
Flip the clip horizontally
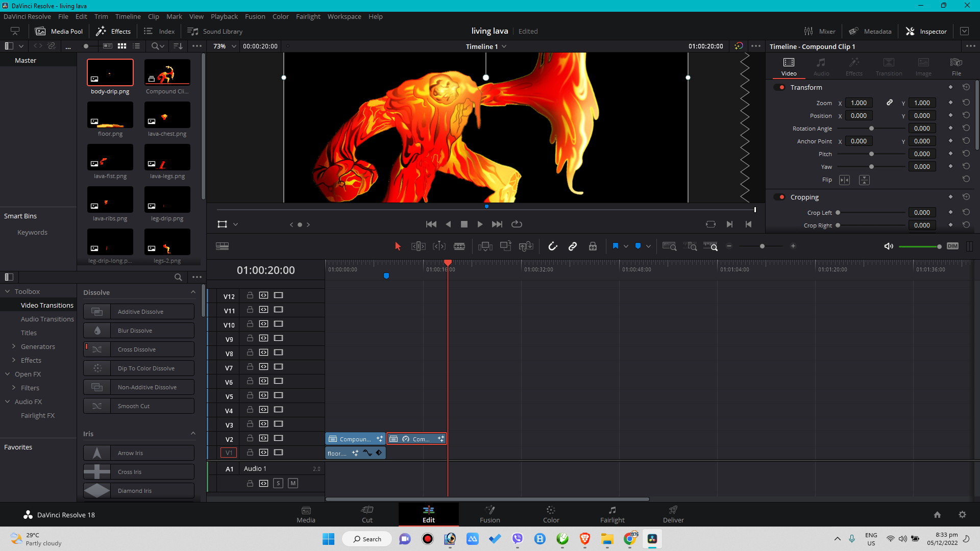(x=845, y=180)
